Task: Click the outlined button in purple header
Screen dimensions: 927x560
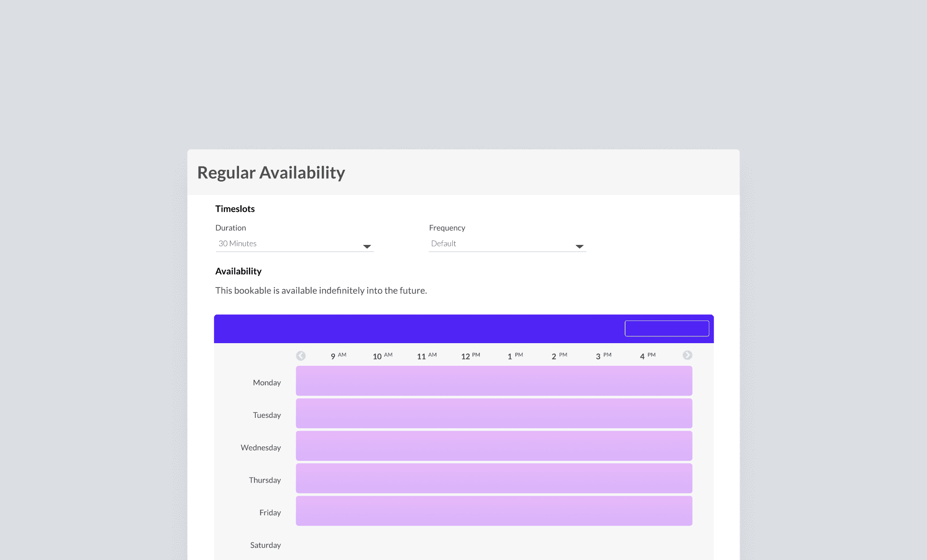Action: 666,329
